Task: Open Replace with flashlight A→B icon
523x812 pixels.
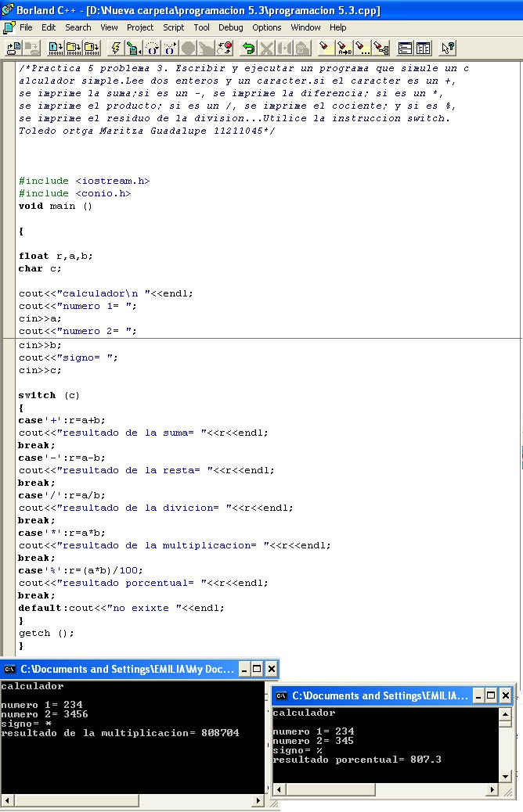Action: (344, 49)
